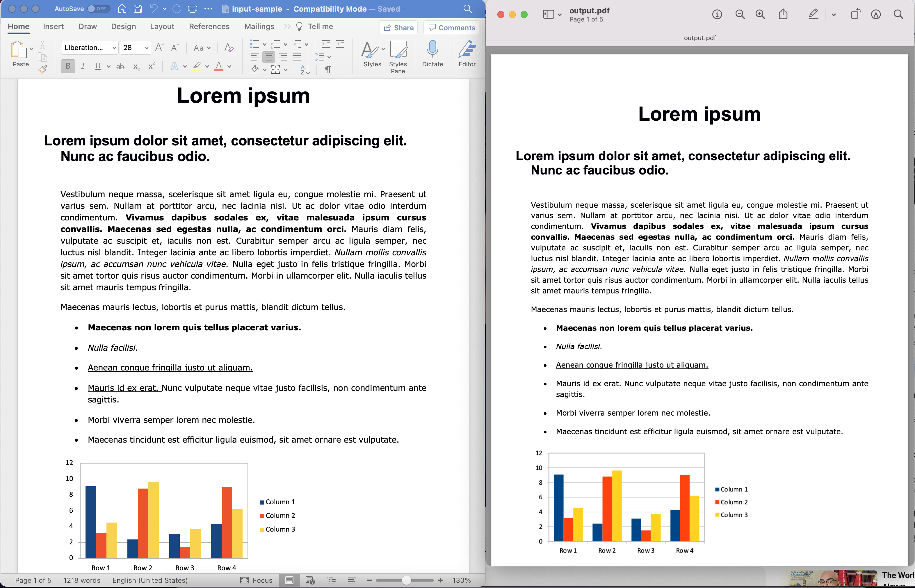
Task: Toggle Bold formatting
Action: [x=68, y=66]
